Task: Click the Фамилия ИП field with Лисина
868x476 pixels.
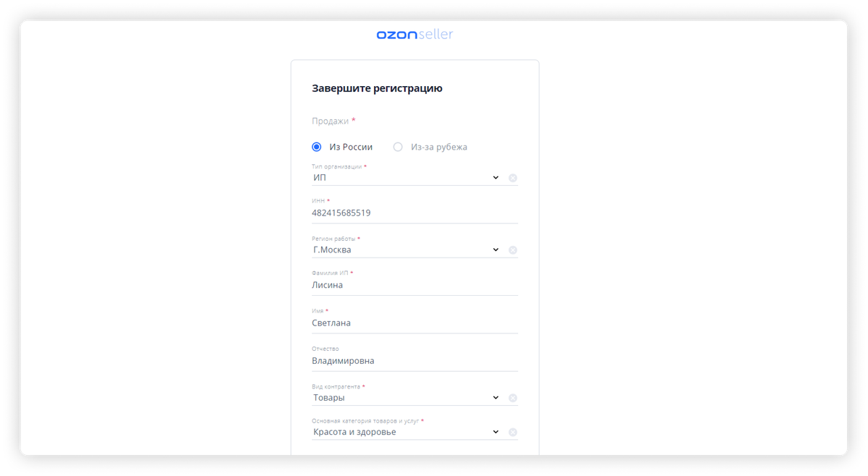Action: 414,285
